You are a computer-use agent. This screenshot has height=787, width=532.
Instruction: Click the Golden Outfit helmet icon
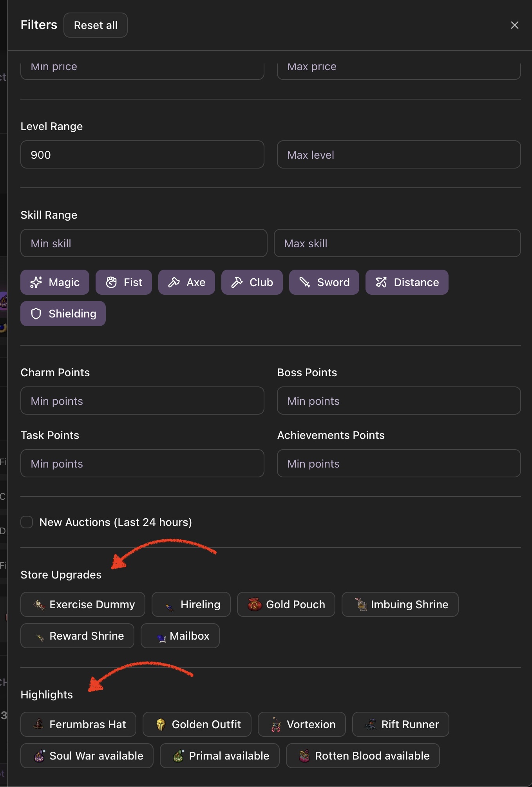pos(161,725)
